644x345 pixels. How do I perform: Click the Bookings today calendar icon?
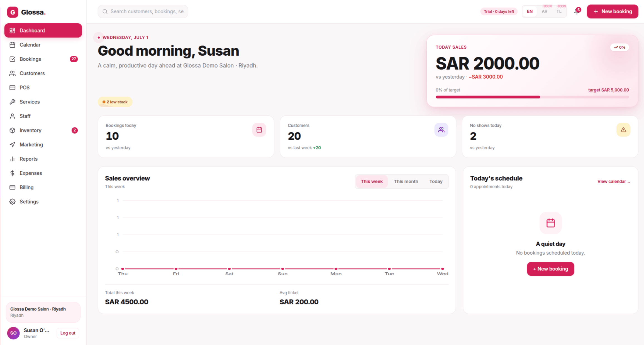[259, 130]
